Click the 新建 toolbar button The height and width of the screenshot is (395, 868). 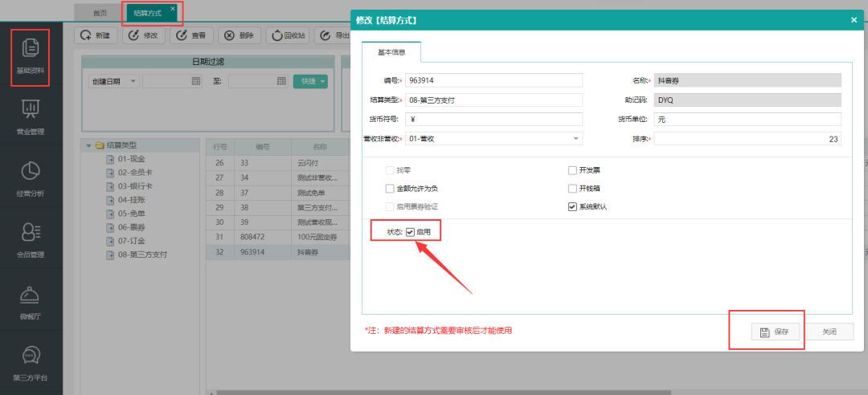(96, 35)
